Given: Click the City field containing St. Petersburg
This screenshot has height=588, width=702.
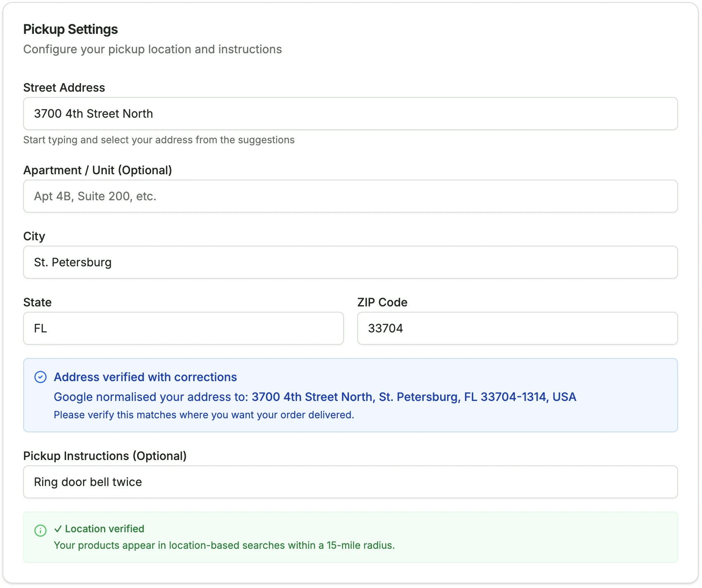Looking at the screenshot, I should [x=350, y=262].
